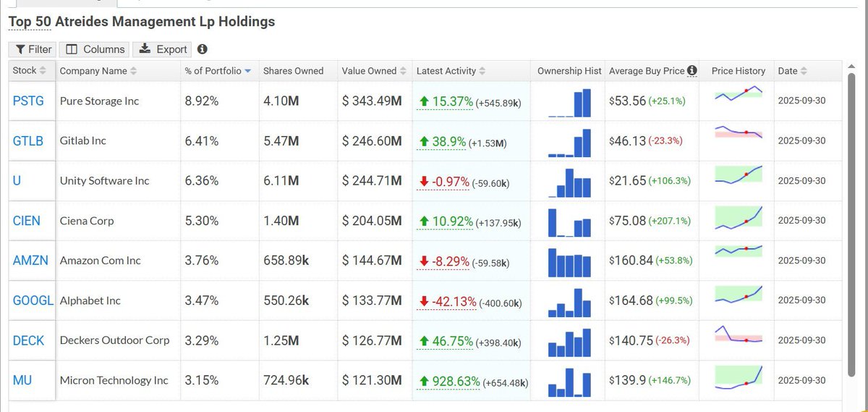
Task: Sort by Value Owned column
Action: point(375,70)
